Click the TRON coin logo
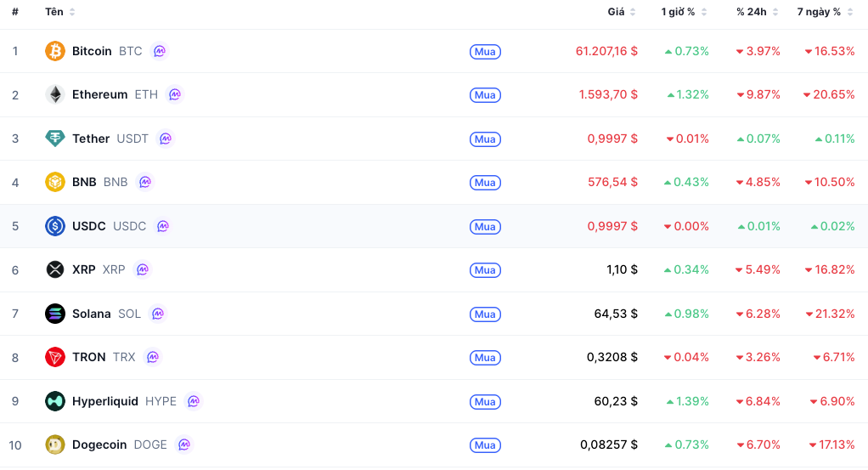 click(55, 357)
